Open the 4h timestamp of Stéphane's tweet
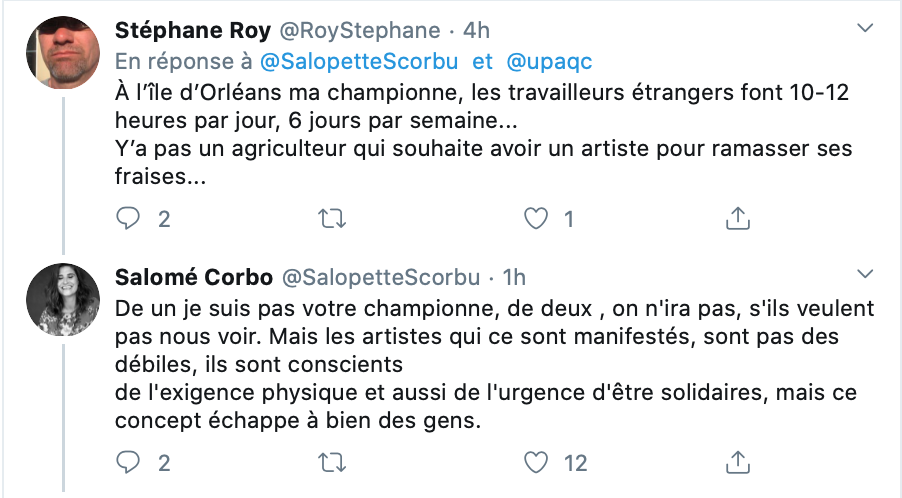This screenshot has height=498, width=902. pyautogui.click(x=477, y=30)
